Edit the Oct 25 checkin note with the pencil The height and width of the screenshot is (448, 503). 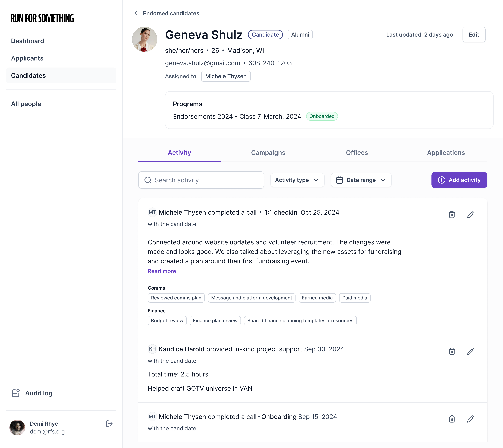471,215
